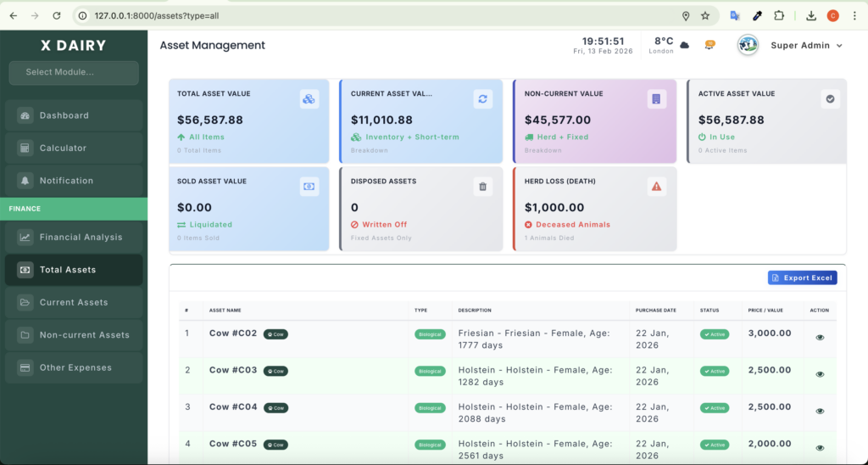View details of Cow #C03 via eye icon
Viewport: 868px width, 465px height.
820,374
